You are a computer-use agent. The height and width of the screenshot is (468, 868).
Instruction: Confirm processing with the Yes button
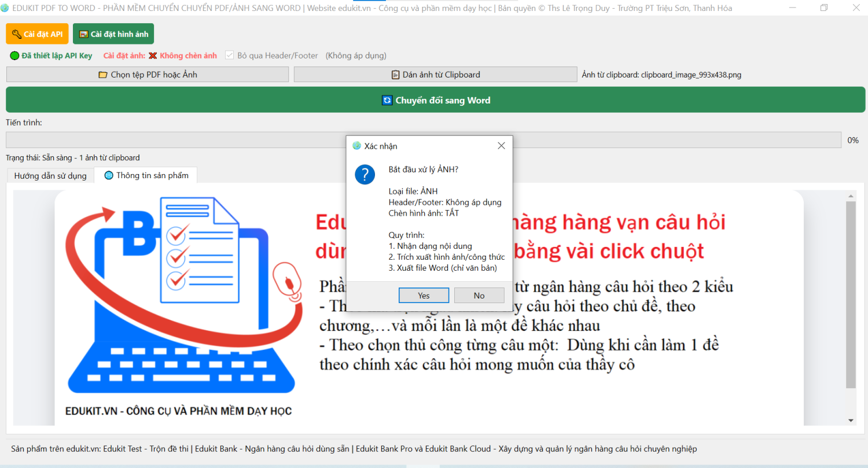[424, 296]
